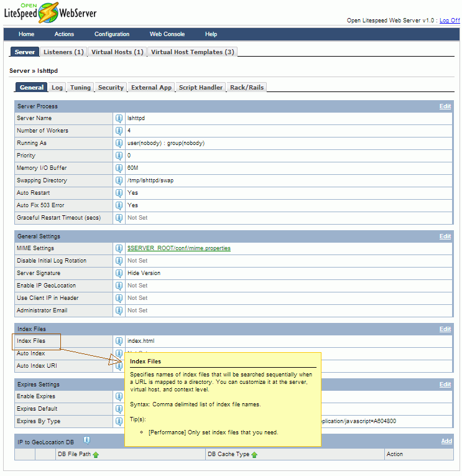
Task: Add an IP to GeoLocation DB entry
Action: 446,441
